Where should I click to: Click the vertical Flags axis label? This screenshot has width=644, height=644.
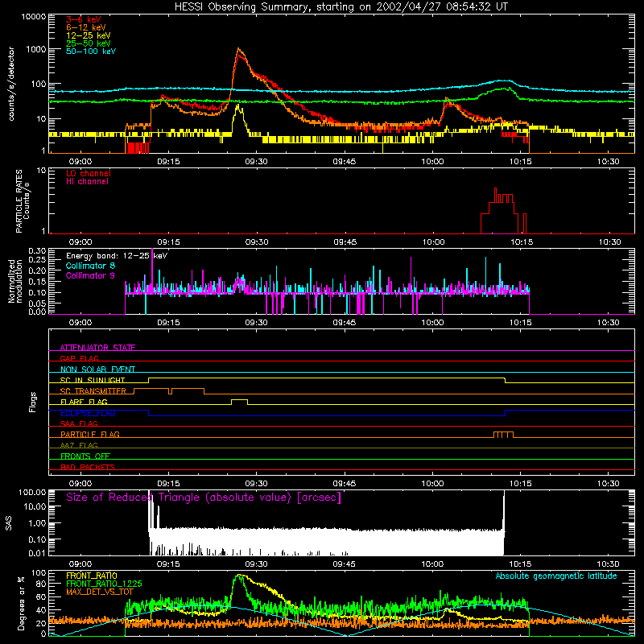tap(33, 402)
